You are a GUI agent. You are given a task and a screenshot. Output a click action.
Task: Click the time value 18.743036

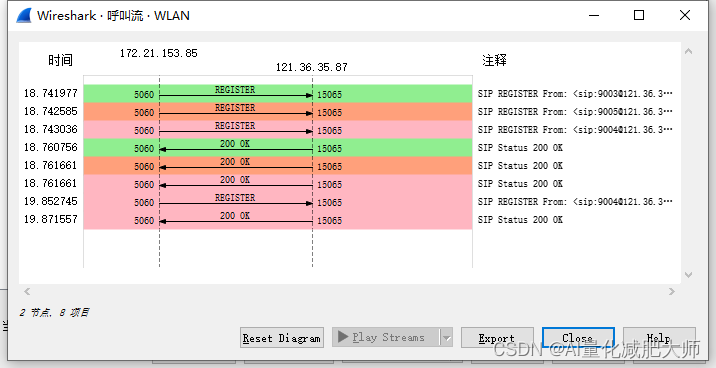[x=51, y=129]
